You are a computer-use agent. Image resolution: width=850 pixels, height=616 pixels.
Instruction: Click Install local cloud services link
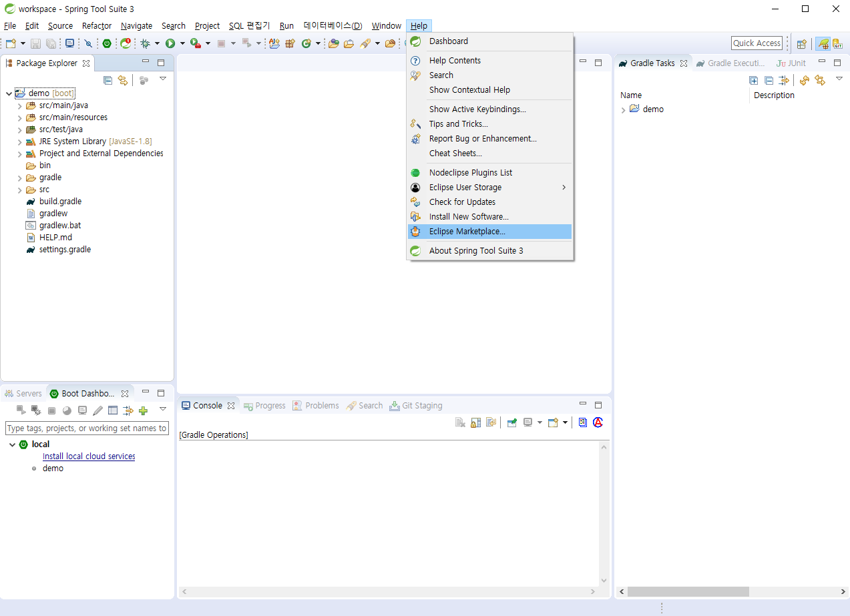tap(89, 456)
